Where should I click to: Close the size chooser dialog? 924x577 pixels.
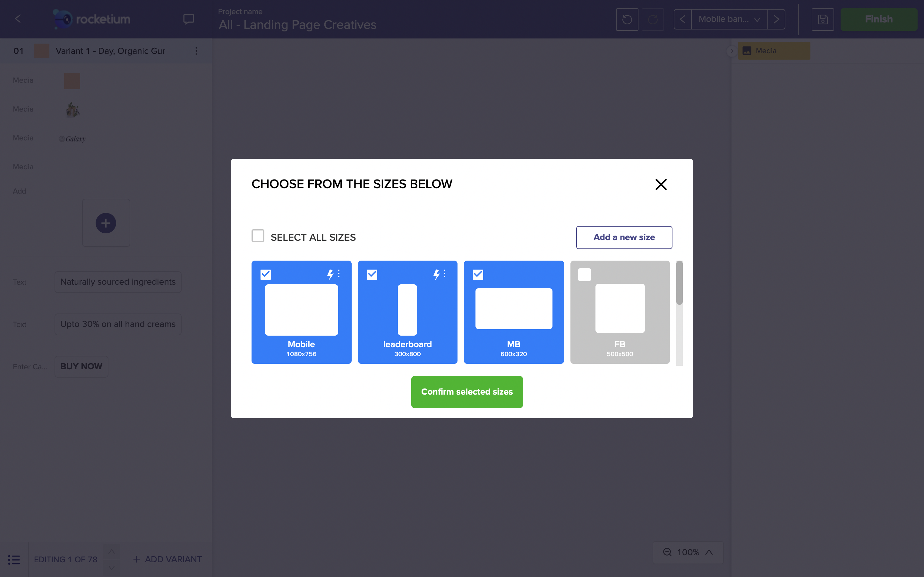click(x=661, y=184)
